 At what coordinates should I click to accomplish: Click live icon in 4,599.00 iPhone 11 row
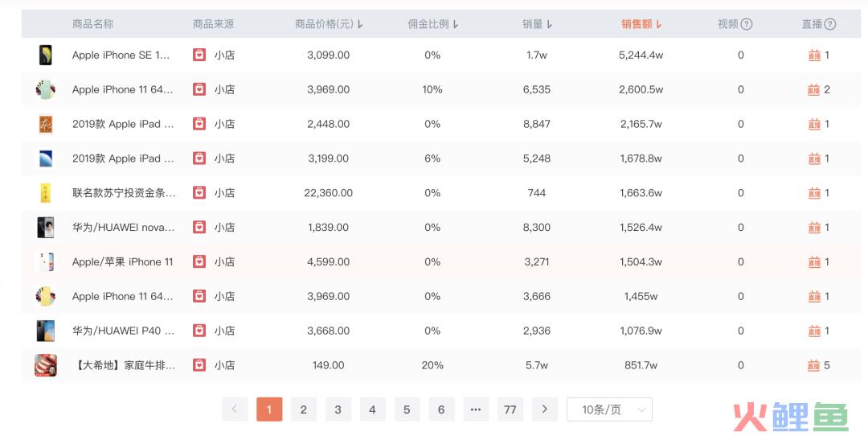(813, 262)
